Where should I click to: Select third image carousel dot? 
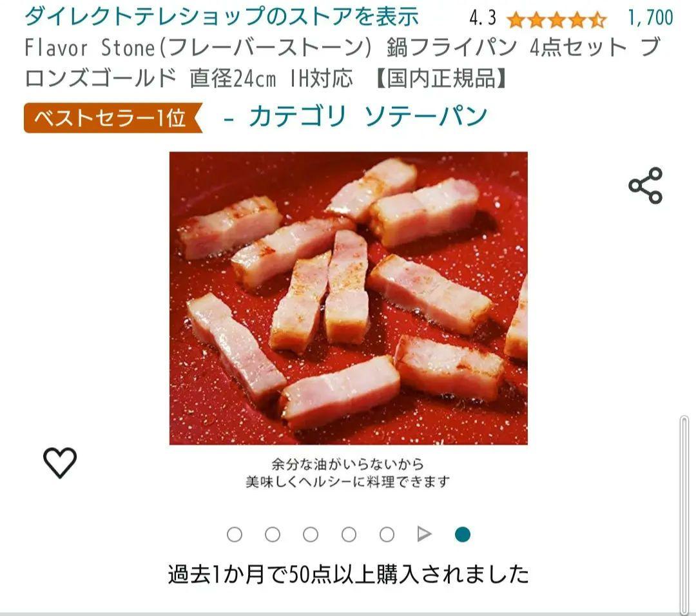click(x=311, y=534)
